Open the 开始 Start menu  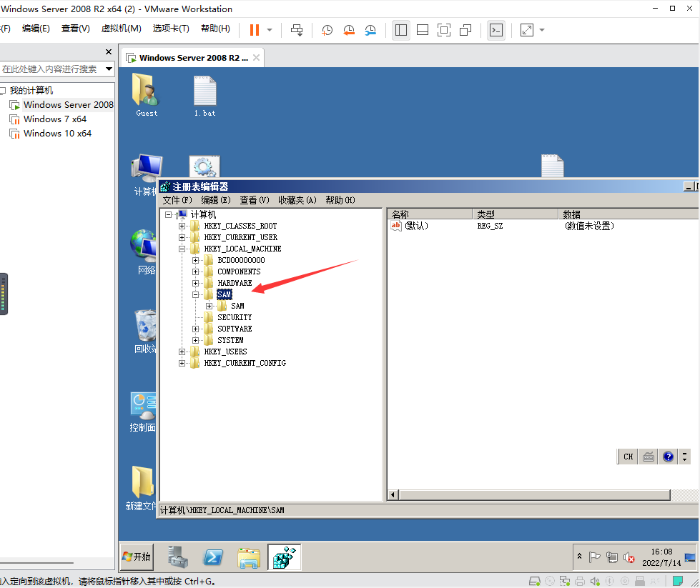(x=137, y=557)
